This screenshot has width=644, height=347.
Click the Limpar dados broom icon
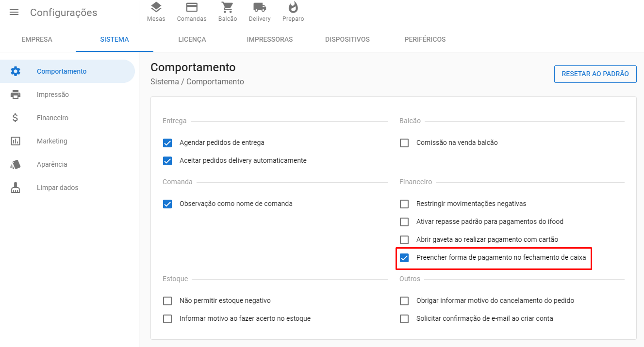coord(16,188)
